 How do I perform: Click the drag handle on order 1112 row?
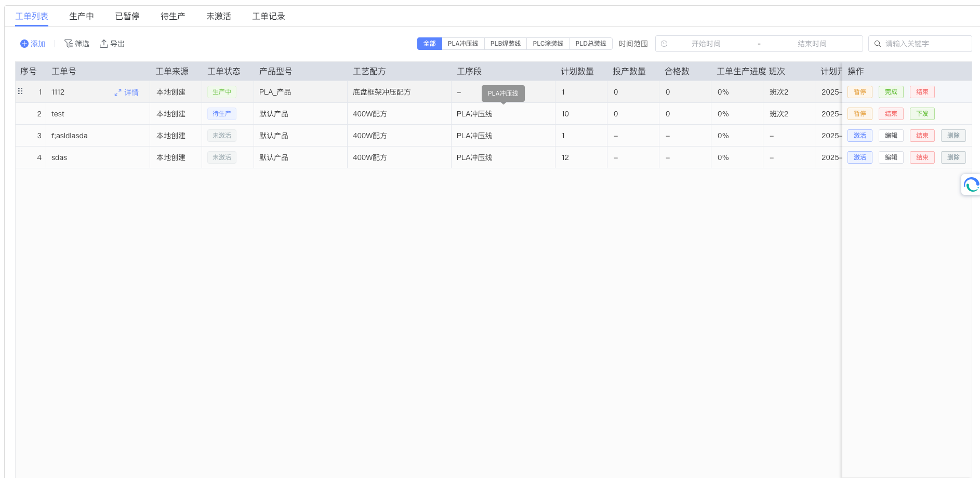[21, 90]
